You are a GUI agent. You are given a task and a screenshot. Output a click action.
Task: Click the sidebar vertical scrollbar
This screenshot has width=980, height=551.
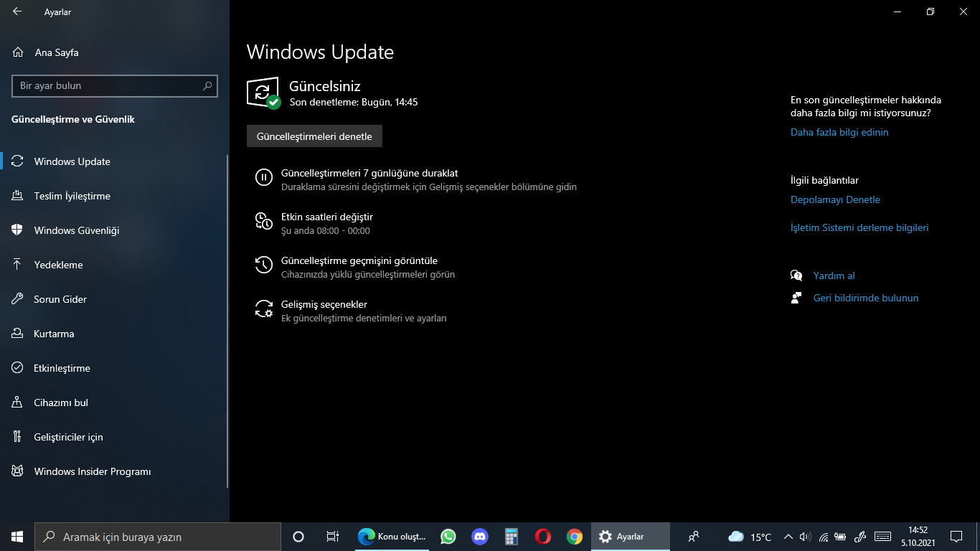click(x=227, y=321)
